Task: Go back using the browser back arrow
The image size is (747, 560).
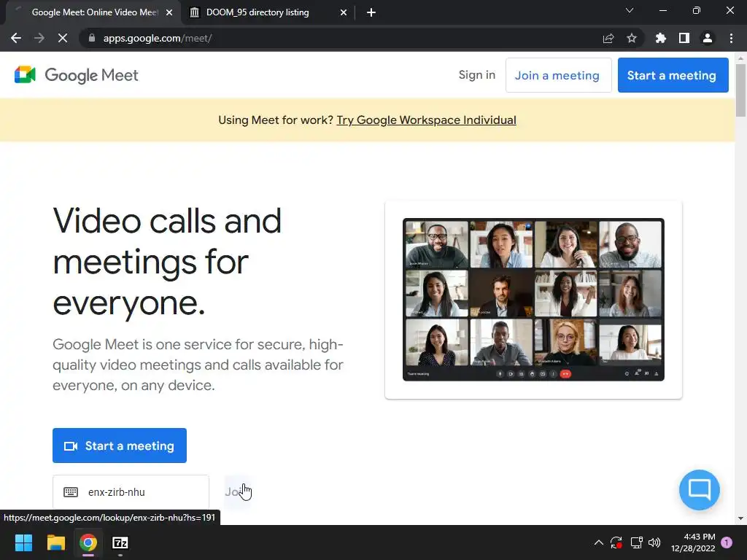Action: coord(16,38)
